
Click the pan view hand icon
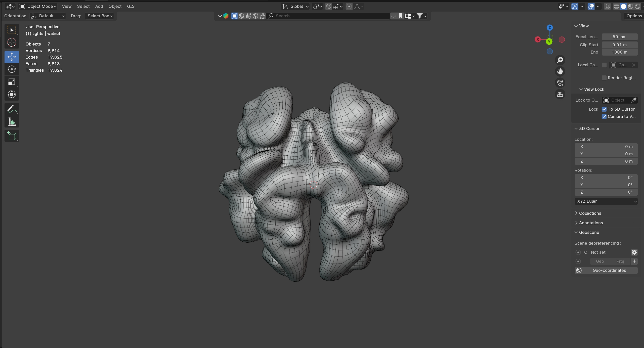(560, 71)
